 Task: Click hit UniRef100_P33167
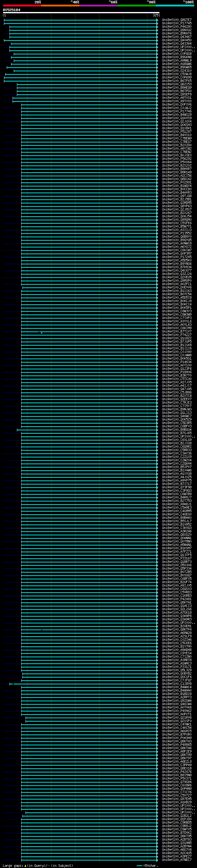pyautogui.click(x=177, y=558)
